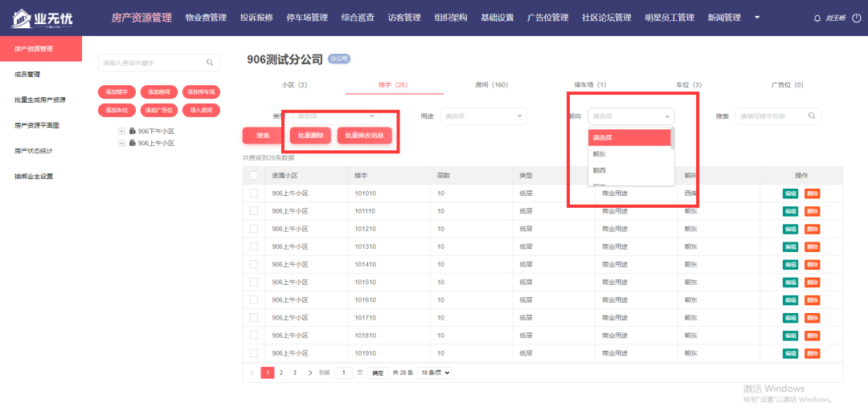
Task: Click 编辑 for row 101410
Action: 791,264
